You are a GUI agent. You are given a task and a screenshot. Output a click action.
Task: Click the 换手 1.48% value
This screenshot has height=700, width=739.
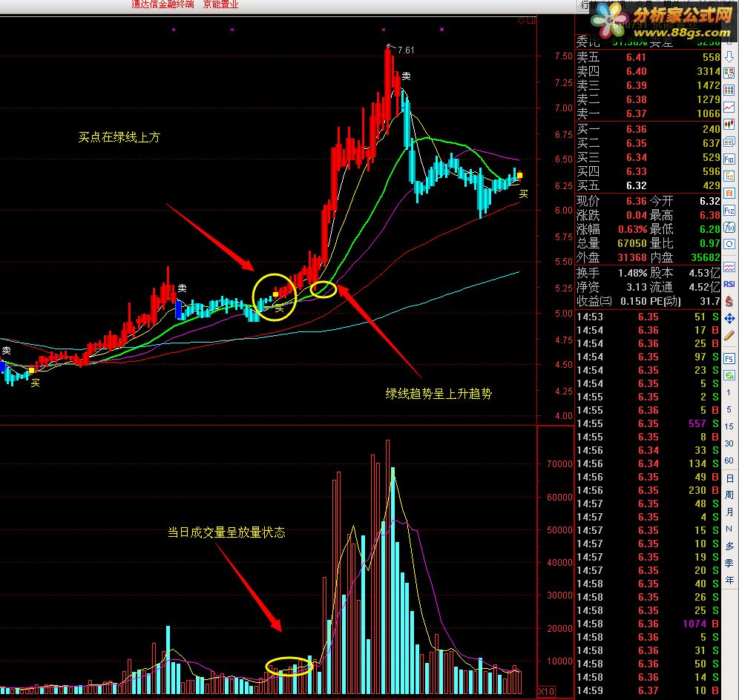(632, 273)
